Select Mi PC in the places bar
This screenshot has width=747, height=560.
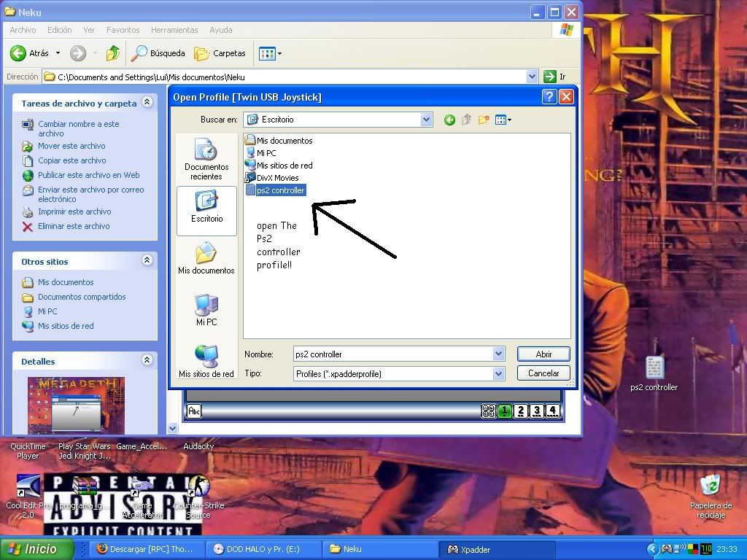coord(206,310)
